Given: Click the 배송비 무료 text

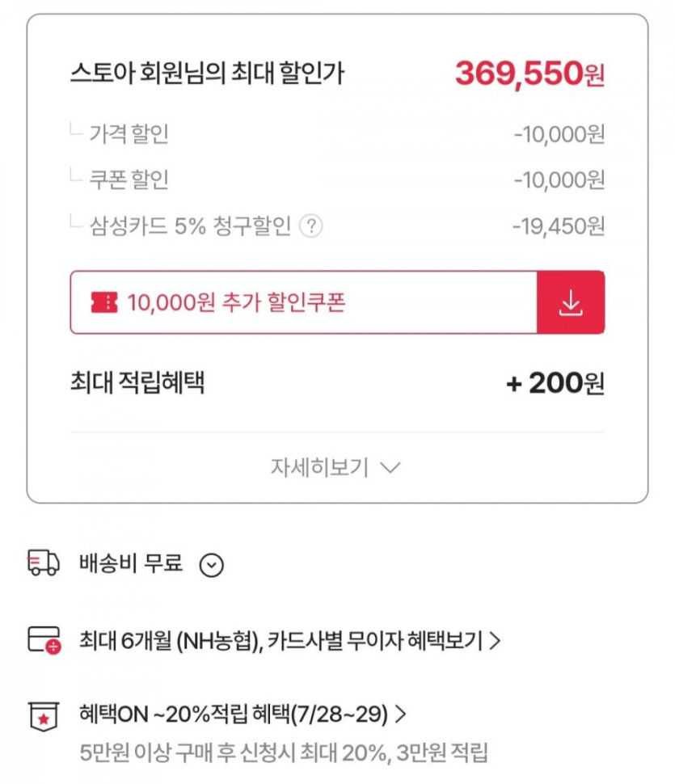Looking at the screenshot, I should (x=131, y=563).
